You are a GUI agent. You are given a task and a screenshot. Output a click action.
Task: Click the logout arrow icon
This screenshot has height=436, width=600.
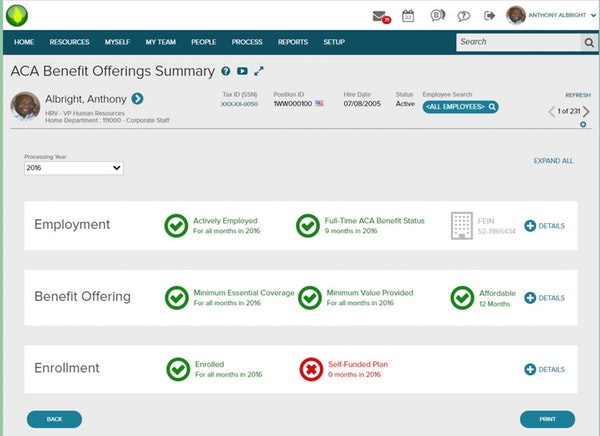point(489,16)
